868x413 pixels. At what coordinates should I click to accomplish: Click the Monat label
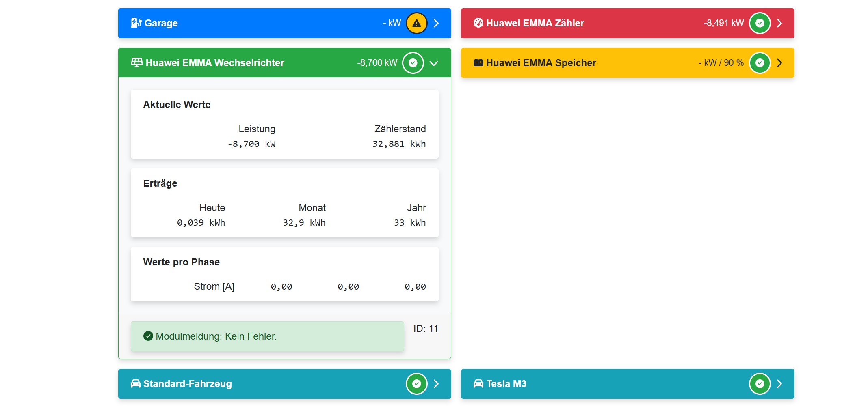coord(312,208)
